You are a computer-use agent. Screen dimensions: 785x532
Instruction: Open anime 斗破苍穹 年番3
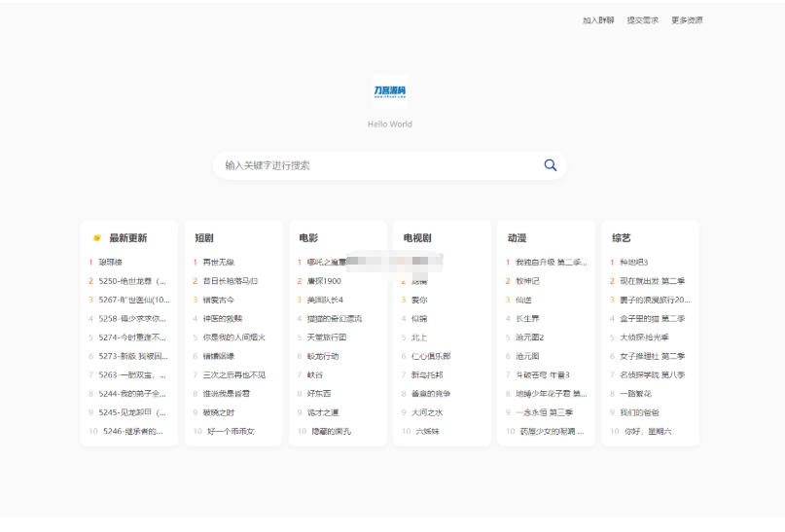coord(542,374)
